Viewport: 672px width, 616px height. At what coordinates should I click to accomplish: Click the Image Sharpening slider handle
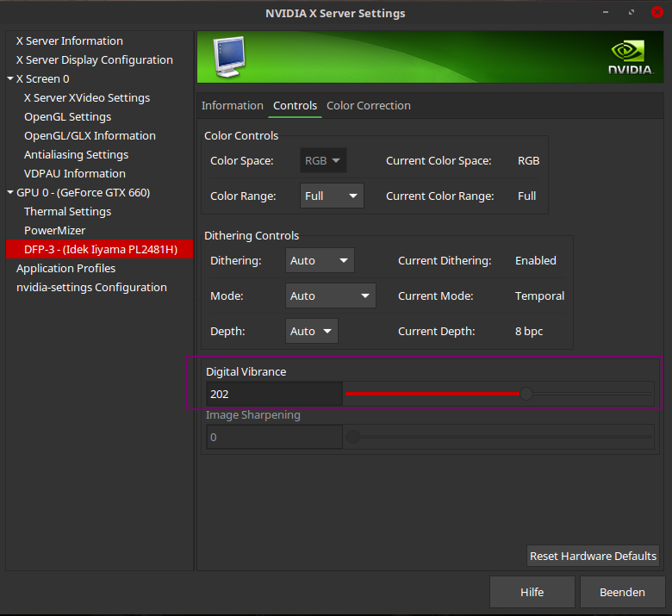352,437
